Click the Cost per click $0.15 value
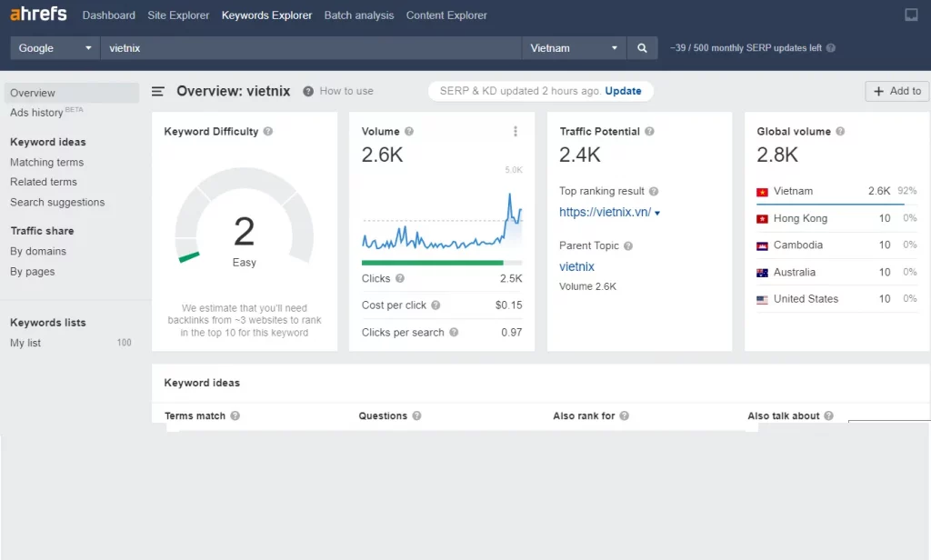The image size is (931, 560). tap(509, 305)
